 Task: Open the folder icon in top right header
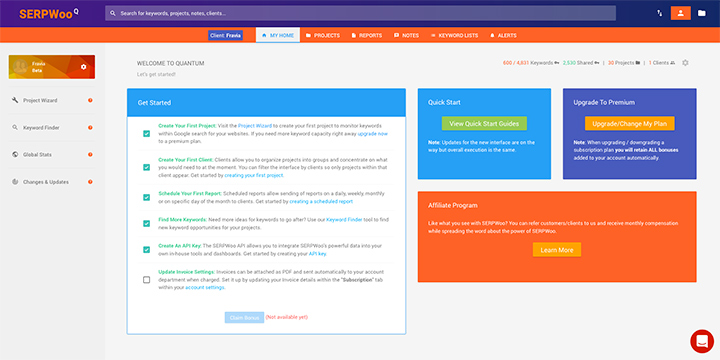pyautogui.click(x=702, y=13)
